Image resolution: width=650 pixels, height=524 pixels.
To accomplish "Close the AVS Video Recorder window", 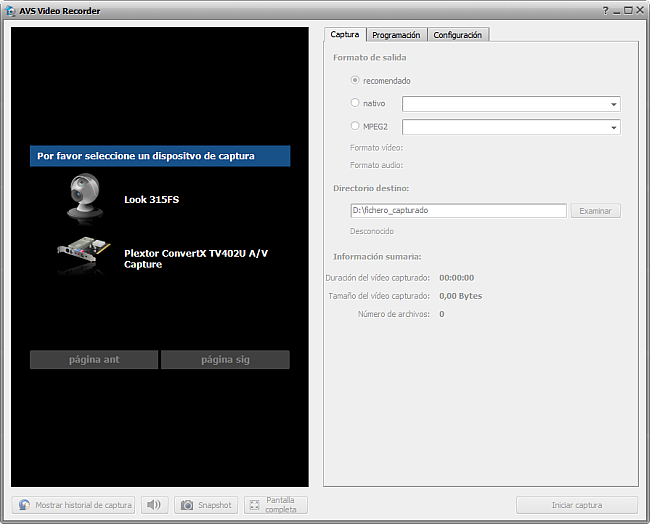I will pos(640,10).
